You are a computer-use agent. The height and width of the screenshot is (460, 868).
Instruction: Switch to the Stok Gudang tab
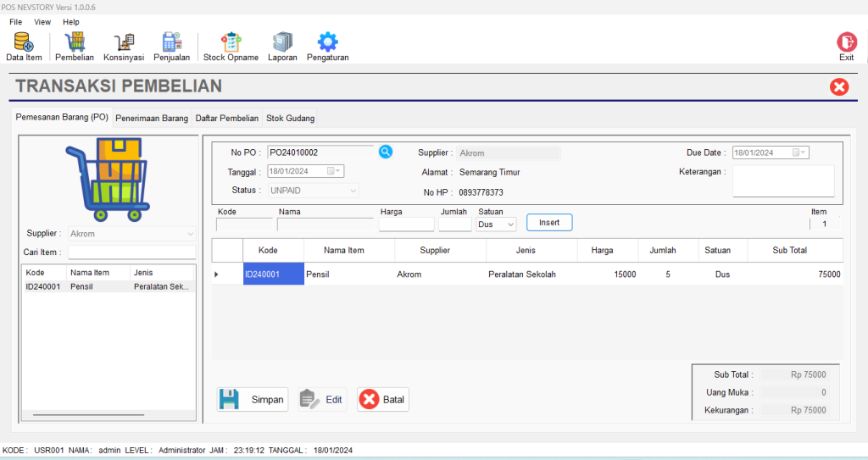pos(290,119)
